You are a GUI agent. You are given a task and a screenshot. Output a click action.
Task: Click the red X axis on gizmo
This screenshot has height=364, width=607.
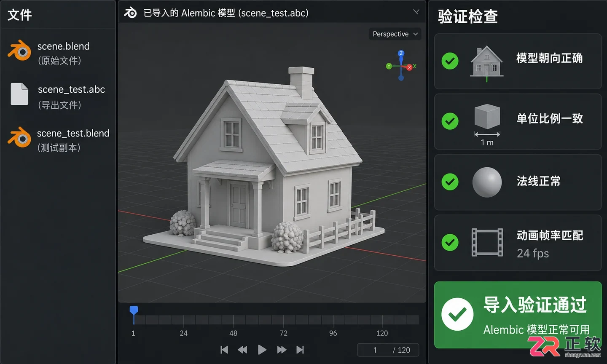click(410, 67)
